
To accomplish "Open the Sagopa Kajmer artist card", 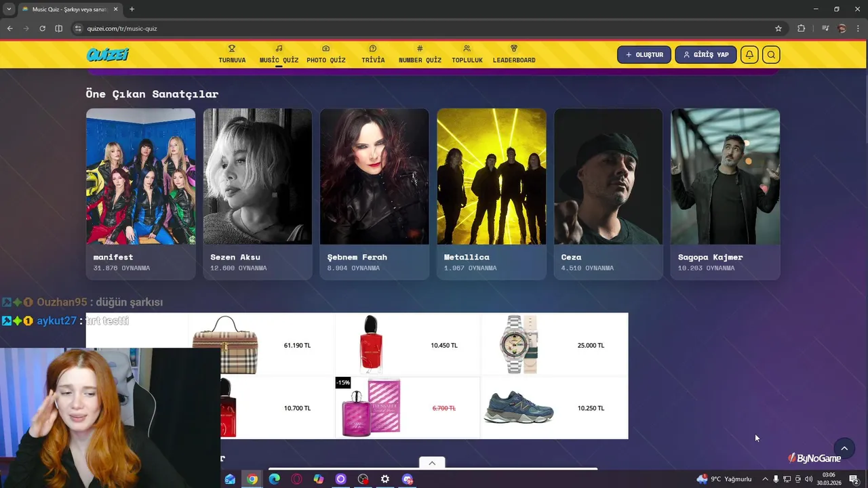I will pyautogui.click(x=726, y=194).
